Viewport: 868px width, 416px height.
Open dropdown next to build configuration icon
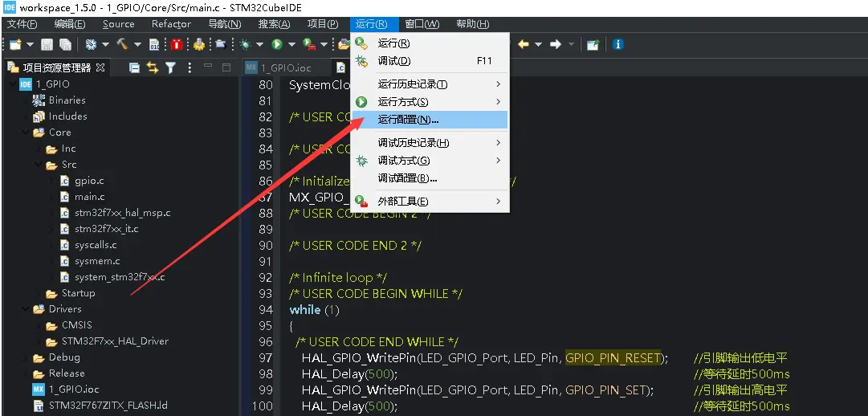pyautogui.click(x=105, y=45)
